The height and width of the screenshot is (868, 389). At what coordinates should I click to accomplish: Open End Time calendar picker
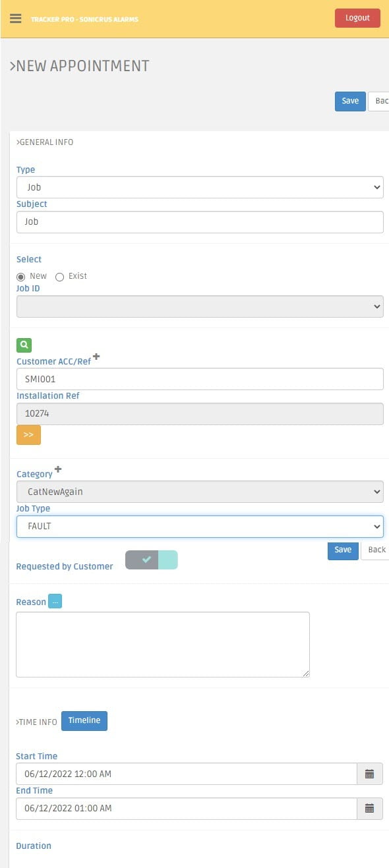tap(369, 808)
